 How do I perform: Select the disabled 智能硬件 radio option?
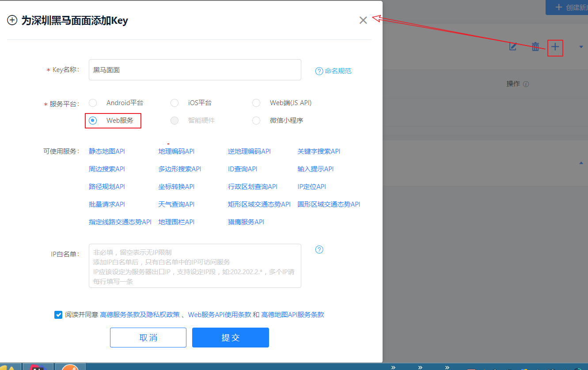pos(175,121)
